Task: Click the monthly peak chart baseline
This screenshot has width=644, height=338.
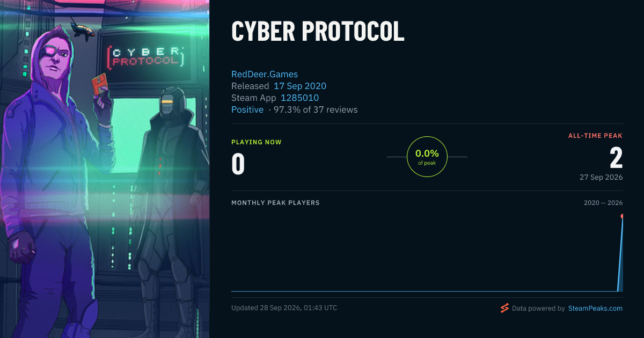Action: 427,291
